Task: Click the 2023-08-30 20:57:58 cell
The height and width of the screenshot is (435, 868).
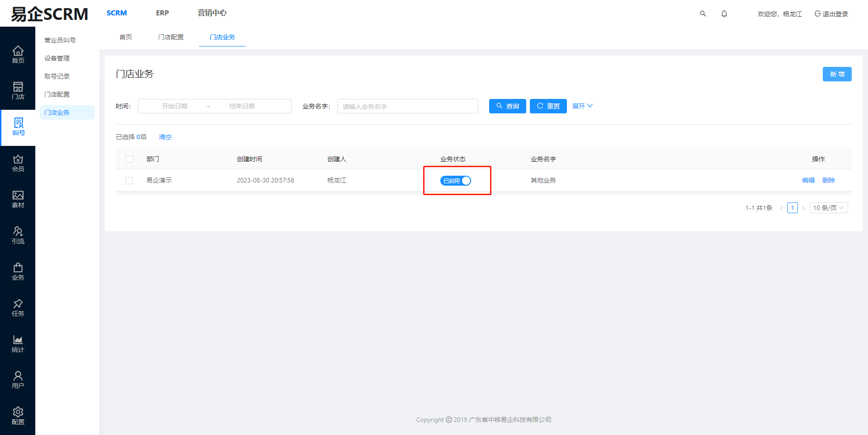Action: (x=265, y=180)
